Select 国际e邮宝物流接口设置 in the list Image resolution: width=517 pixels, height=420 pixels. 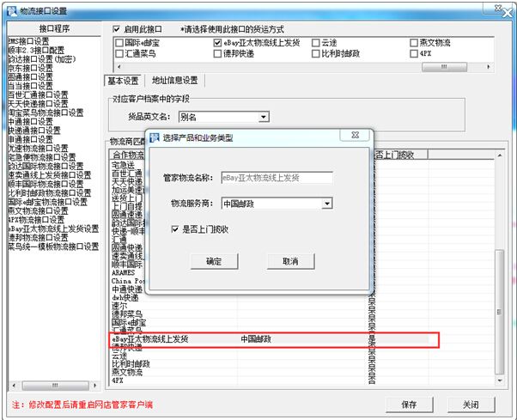(48, 202)
